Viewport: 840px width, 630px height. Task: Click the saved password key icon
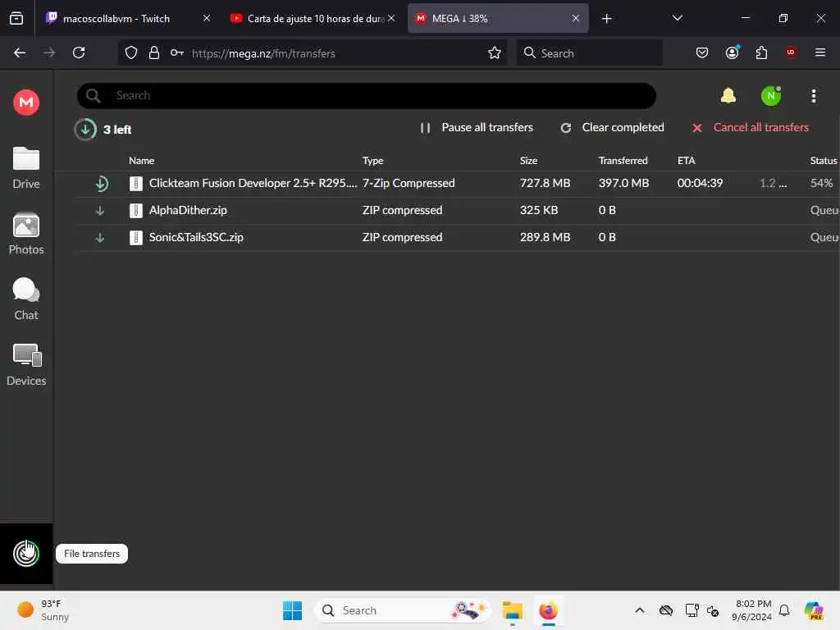pyautogui.click(x=177, y=52)
